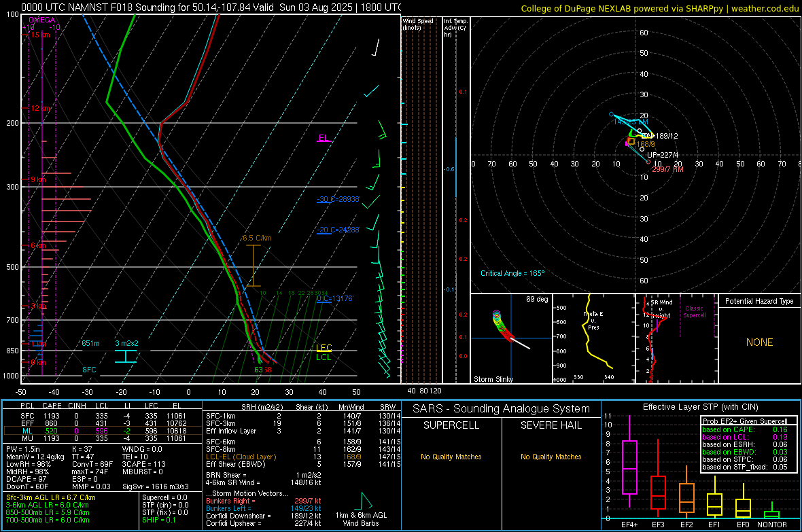Click the sounding title with valid time
Image resolution: width=802 pixels, height=532 pixels.
(211, 7)
